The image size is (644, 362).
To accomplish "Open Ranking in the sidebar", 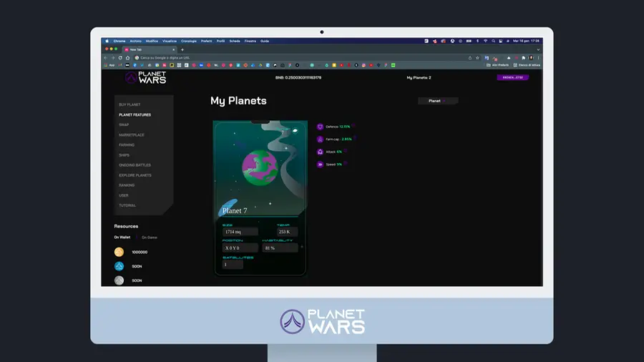I will coord(127,185).
